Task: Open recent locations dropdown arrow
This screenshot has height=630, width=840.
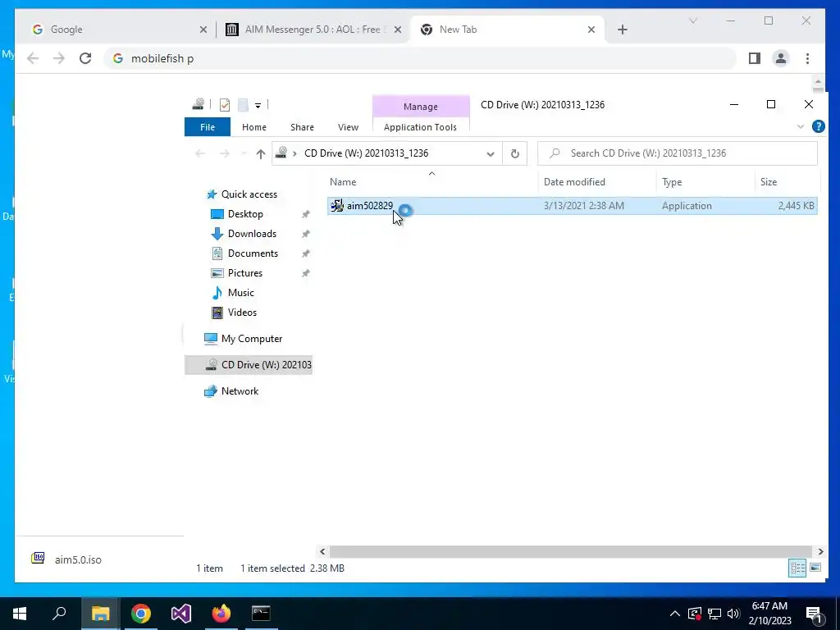Action: (x=244, y=154)
